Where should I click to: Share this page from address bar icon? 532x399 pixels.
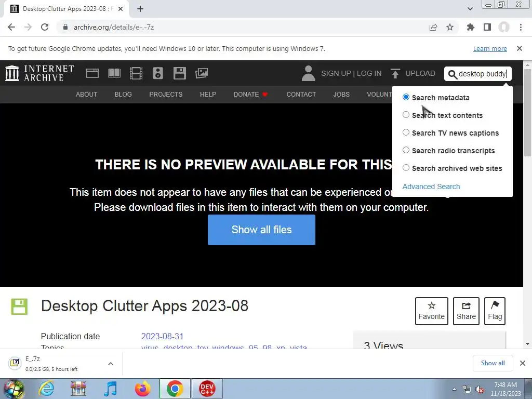point(433,27)
